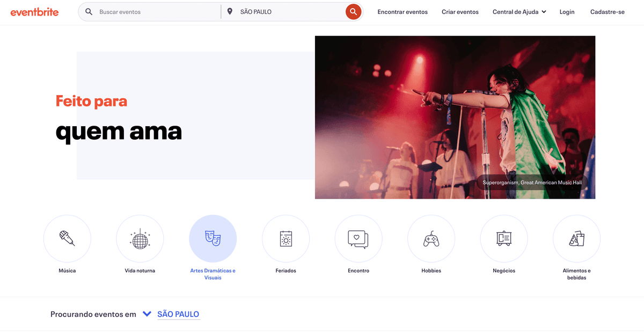Click the Login link
The image size is (644, 333).
pos(567,12)
